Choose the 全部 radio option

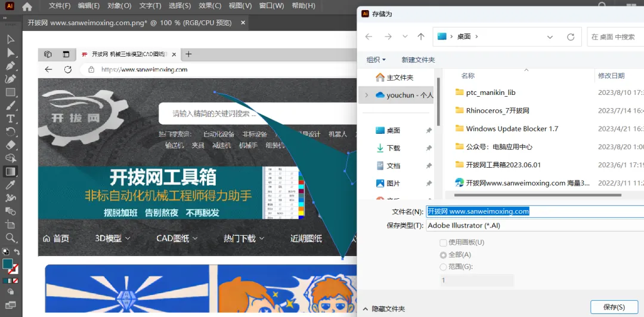click(443, 255)
